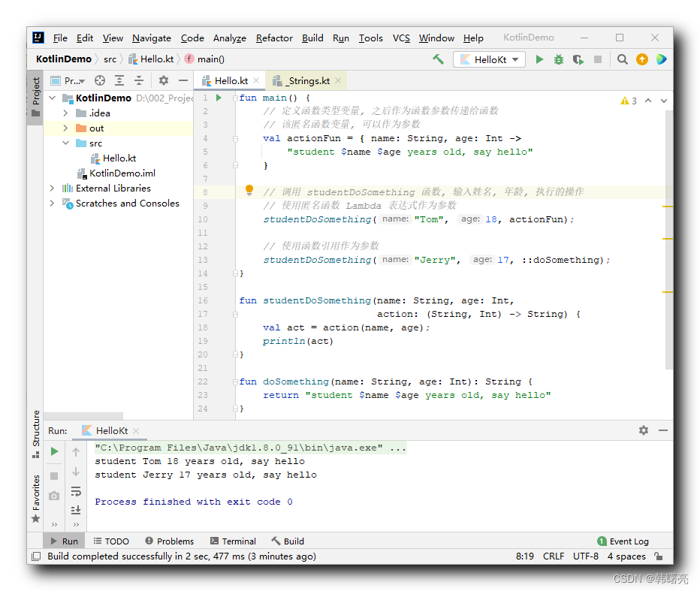The image size is (700, 591).
Task: Open Search Everywhere magnifier icon
Action: coord(622,59)
